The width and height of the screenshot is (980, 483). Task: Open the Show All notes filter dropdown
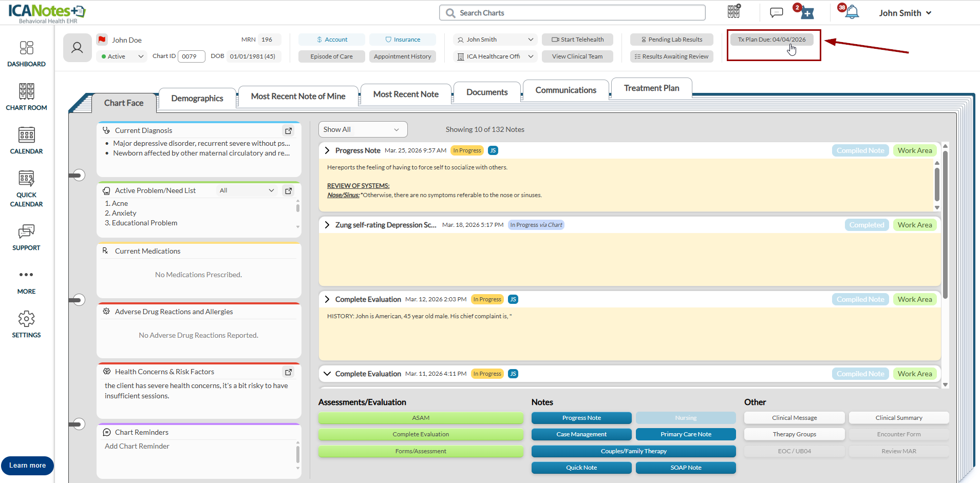coord(362,129)
